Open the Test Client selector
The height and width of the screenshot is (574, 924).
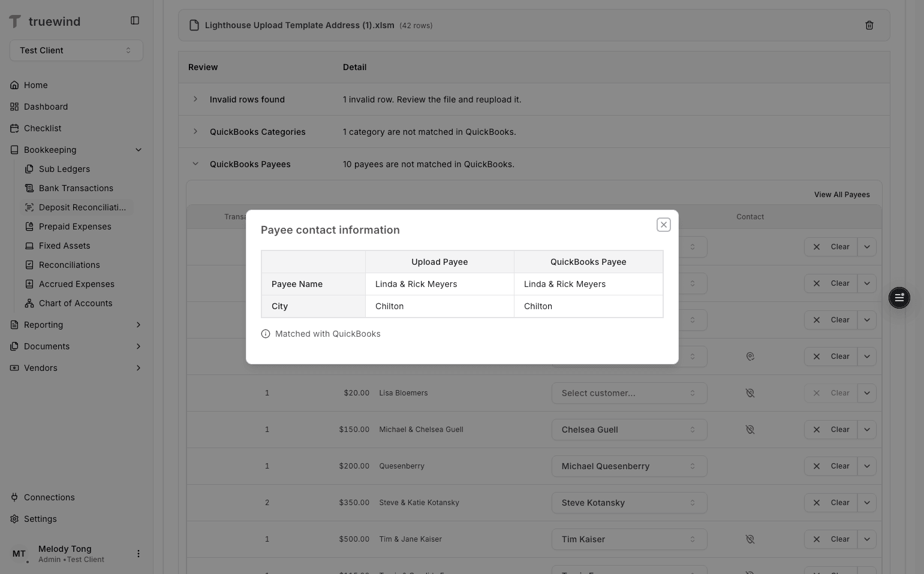coord(76,50)
